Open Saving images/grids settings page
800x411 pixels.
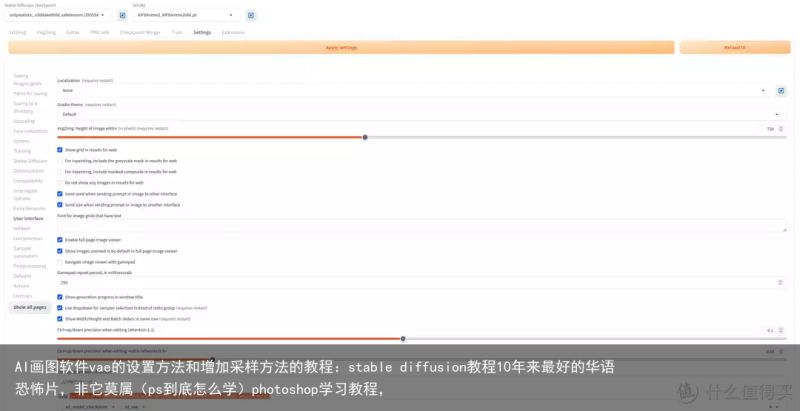(x=27, y=80)
